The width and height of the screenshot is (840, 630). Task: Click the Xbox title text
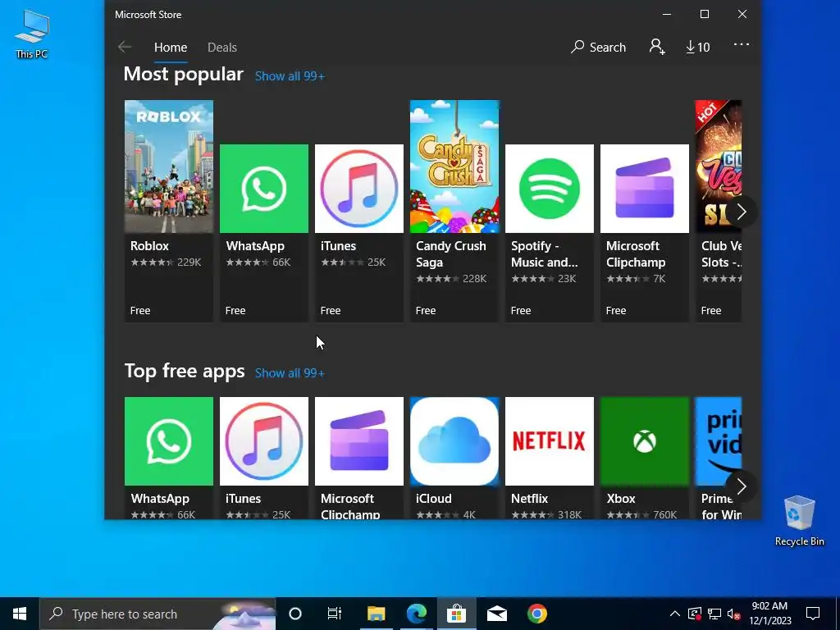click(621, 499)
